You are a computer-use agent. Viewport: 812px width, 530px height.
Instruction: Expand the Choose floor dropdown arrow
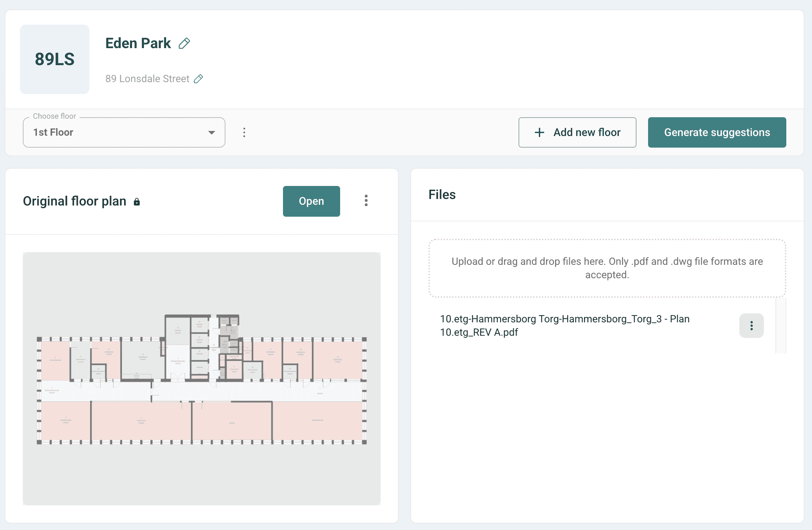click(x=212, y=132)
